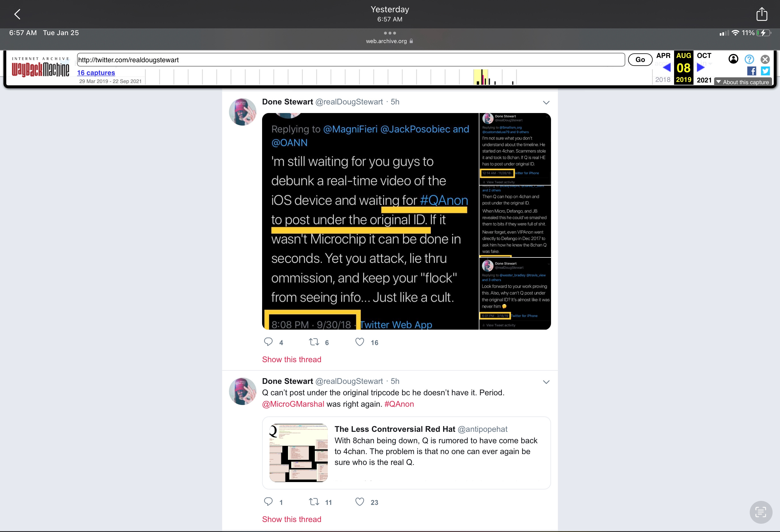Open quoted tweet by @antipopehat

(x=407, y=453)
